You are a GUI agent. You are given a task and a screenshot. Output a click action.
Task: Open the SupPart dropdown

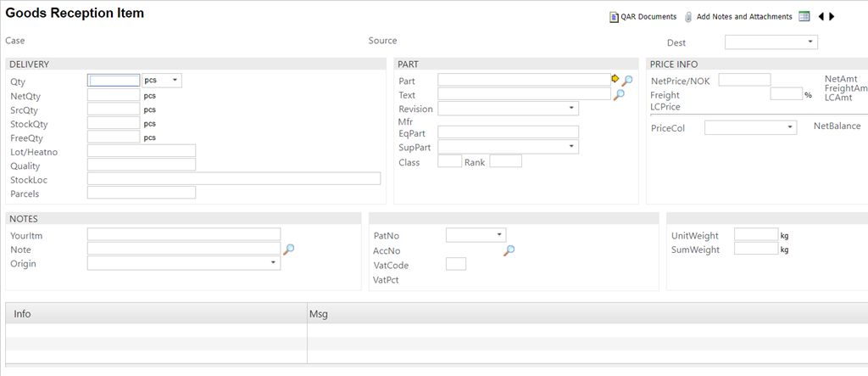571,147
